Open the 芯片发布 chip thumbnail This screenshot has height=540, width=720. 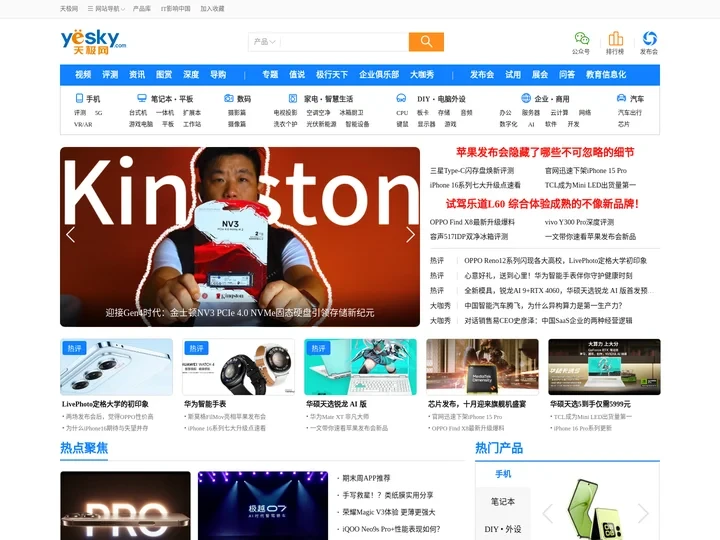point(482,367)
